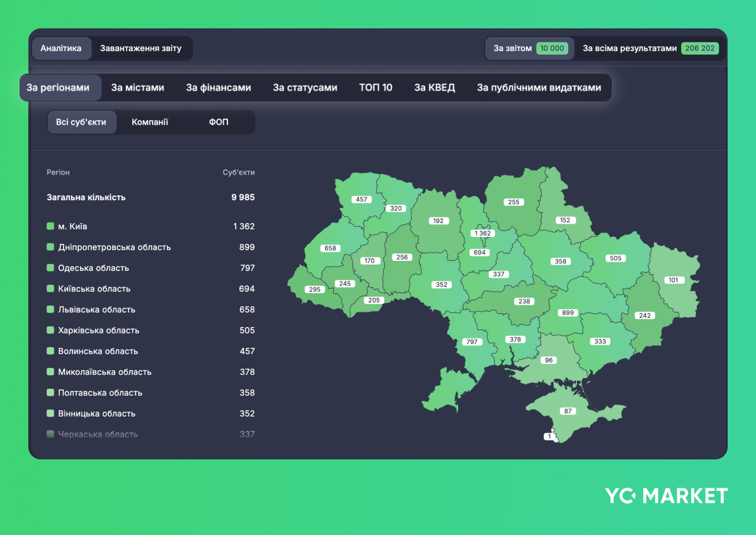
Task: Open За публічними видатками tab
Action: (x=539, y=88)
